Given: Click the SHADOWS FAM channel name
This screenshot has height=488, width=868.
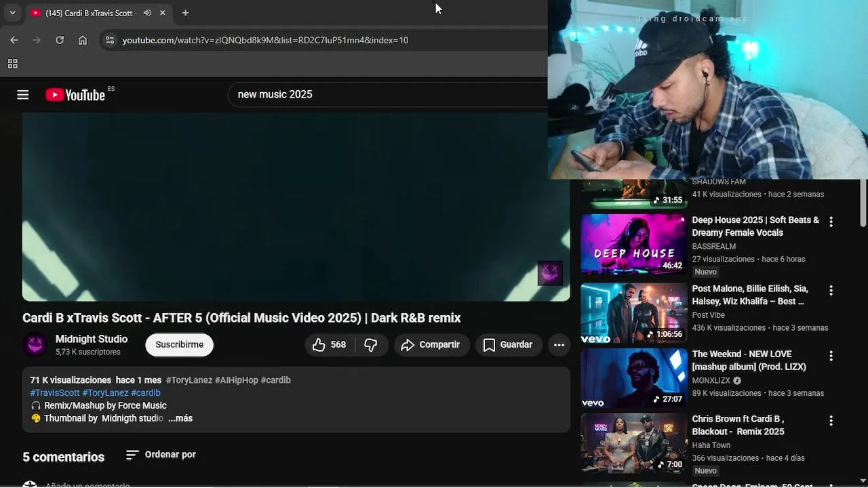Looking at the screenshot, I should 719,182.
